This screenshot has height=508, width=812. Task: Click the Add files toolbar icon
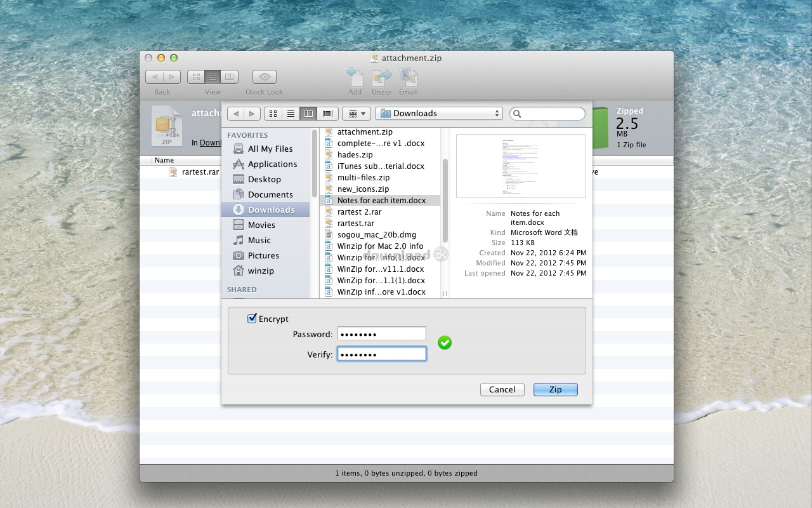pos(355,77)
